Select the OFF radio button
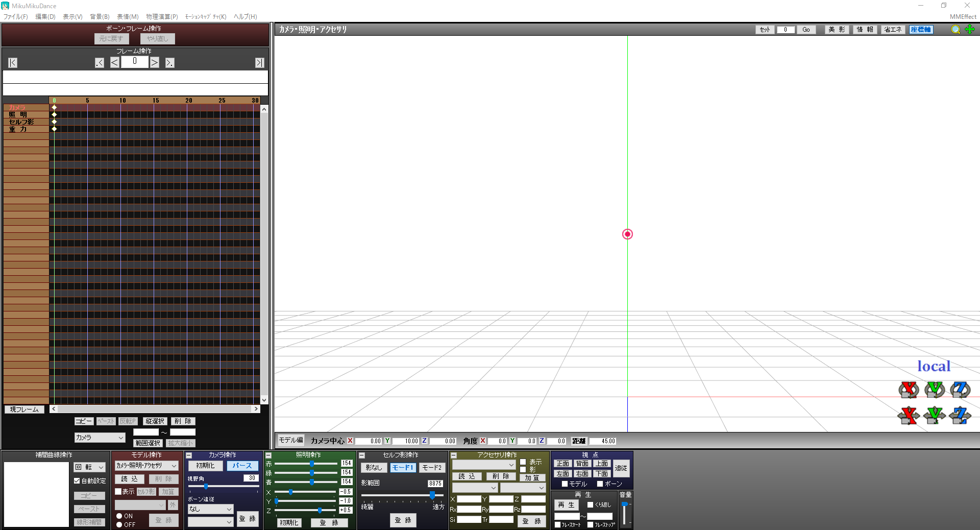This screenshot has width=980, height=530. pyautogui.click(x=119, y=525)
